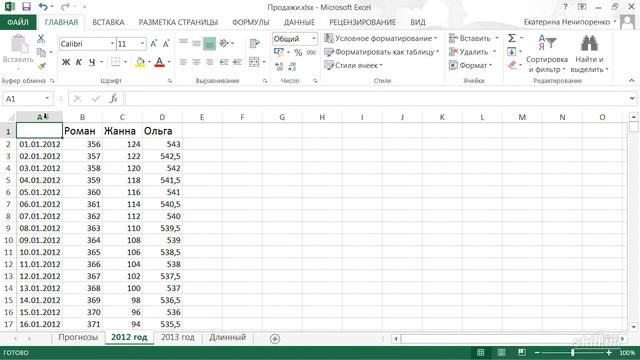Change text orientation

(x=224, y=43)
